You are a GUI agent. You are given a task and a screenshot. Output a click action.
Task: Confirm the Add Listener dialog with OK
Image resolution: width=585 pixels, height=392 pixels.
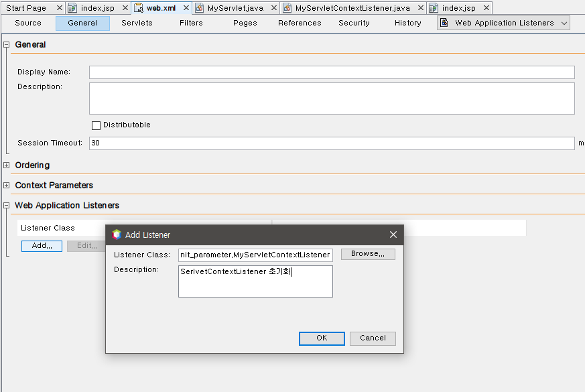click(322, 338)
